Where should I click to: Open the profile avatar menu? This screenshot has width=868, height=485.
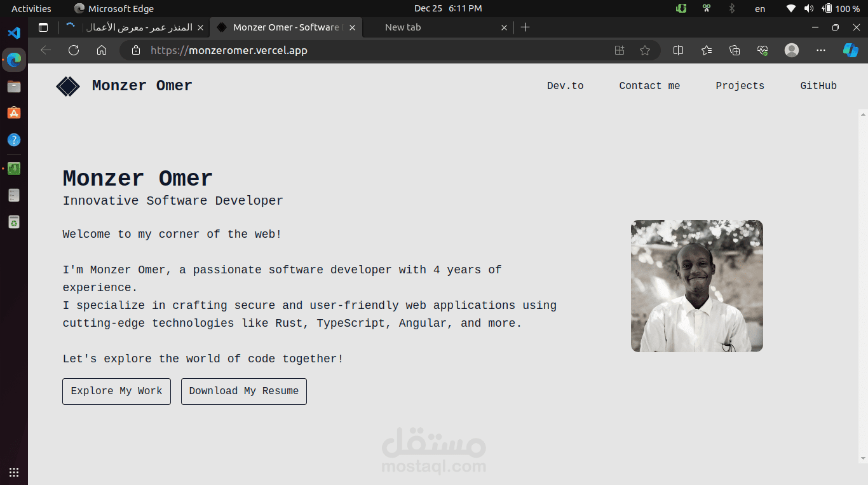792,50
